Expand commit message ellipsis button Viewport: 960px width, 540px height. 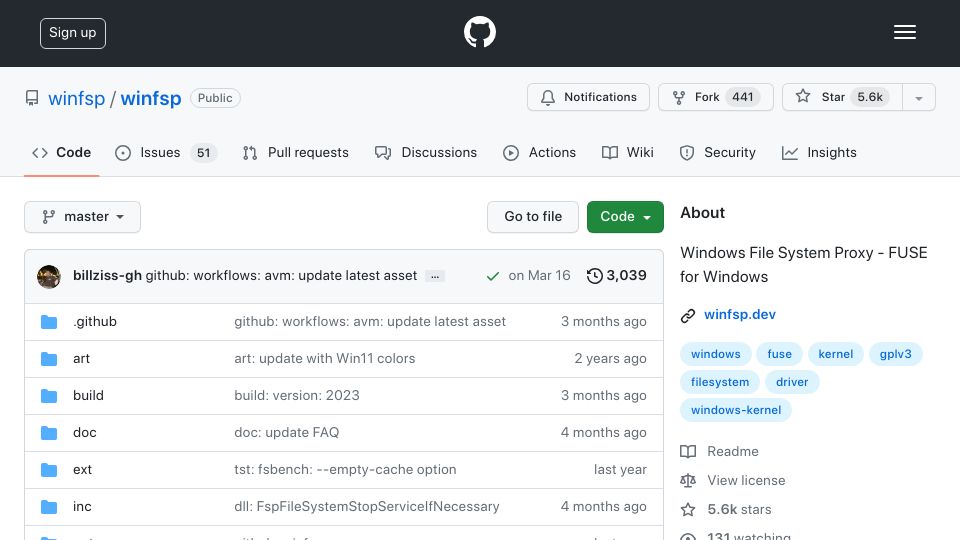435,277
